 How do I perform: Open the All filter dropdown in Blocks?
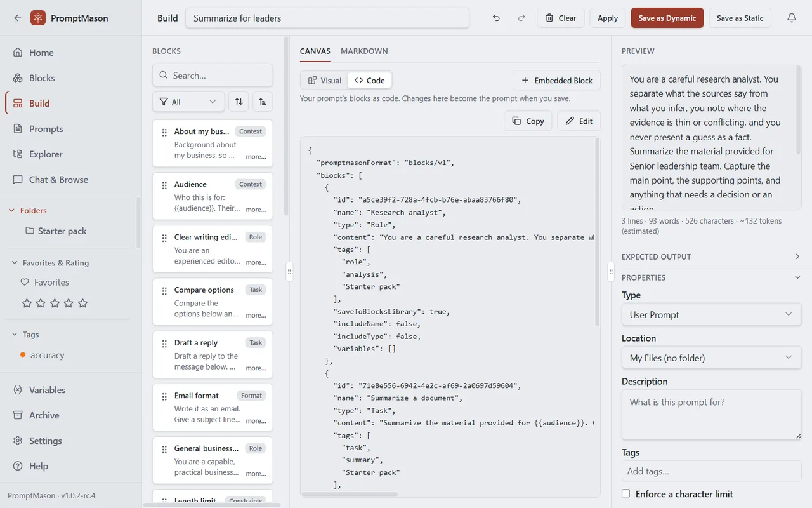click(188, 102)
